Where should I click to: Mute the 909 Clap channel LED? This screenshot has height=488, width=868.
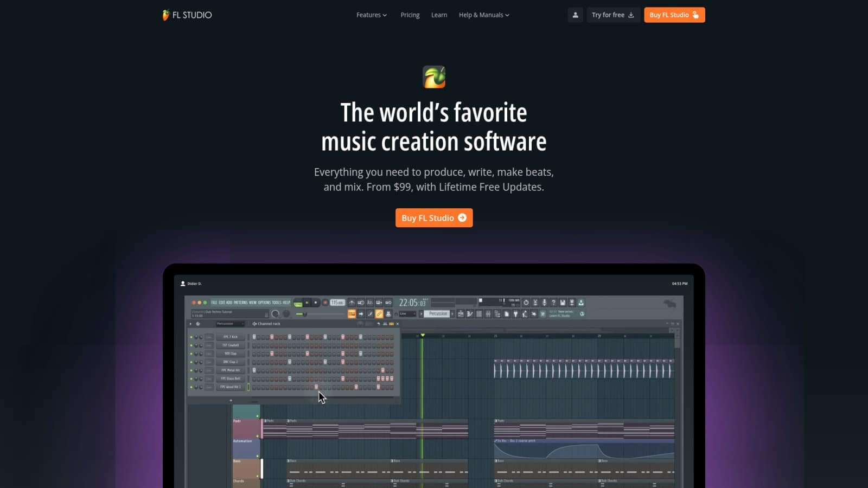(x=191, y=354)
